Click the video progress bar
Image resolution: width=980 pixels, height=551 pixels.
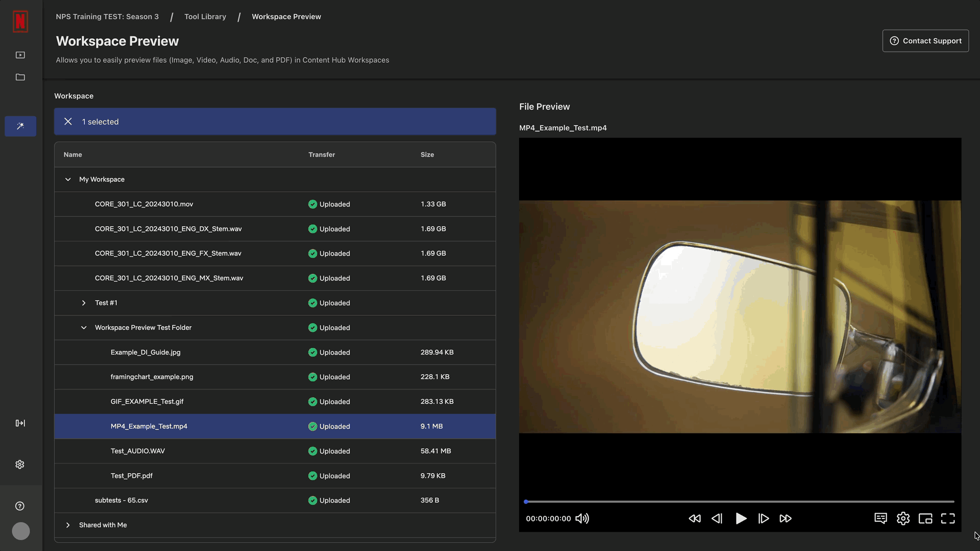(x=740, y=502)
